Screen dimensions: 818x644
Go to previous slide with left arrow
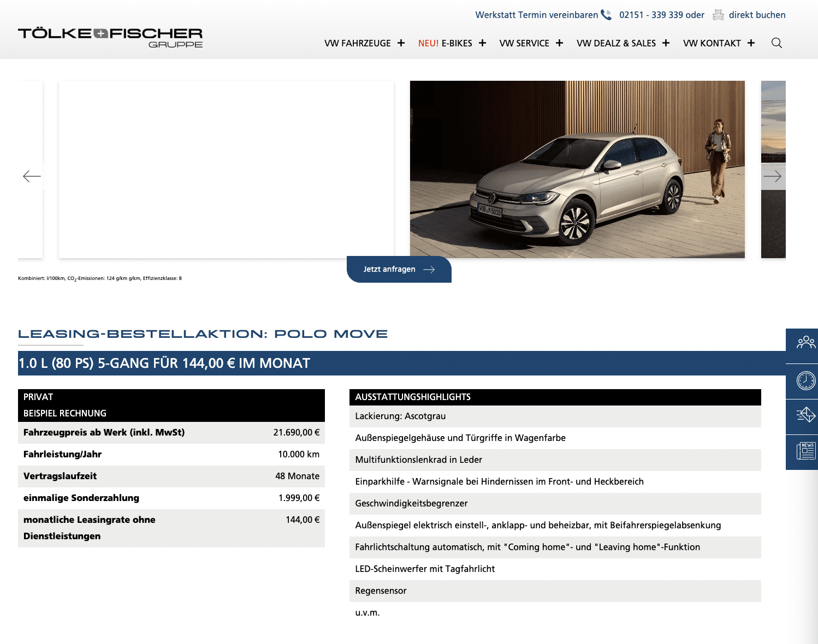click(x=32, y=176)
